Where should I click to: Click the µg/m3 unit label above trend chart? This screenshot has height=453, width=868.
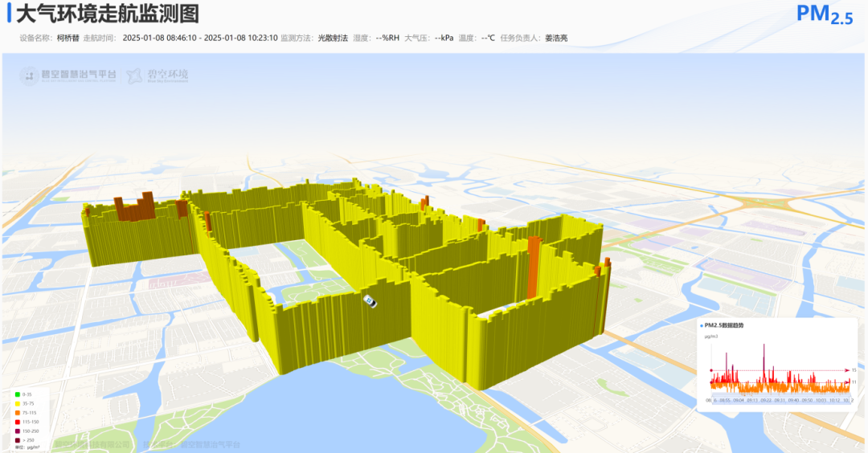pos(710,337)
